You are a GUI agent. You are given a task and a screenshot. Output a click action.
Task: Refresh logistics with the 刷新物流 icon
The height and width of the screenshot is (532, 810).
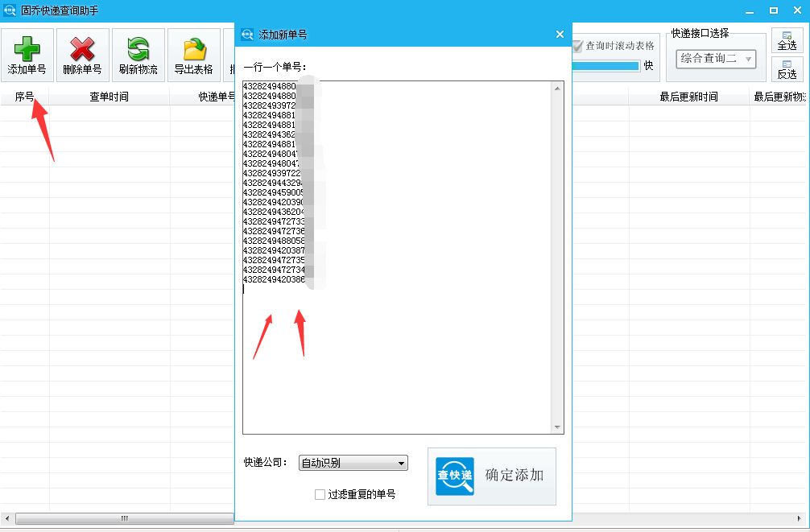pos(137,54)
